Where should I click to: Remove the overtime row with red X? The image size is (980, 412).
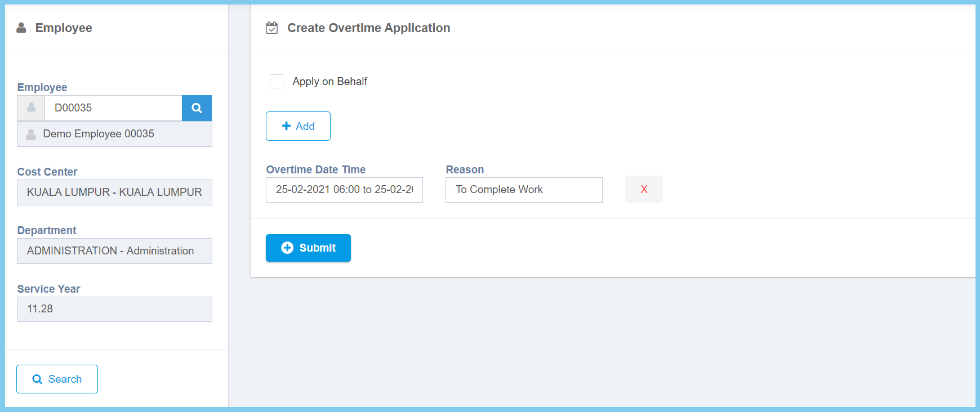[x=644, y=190]
